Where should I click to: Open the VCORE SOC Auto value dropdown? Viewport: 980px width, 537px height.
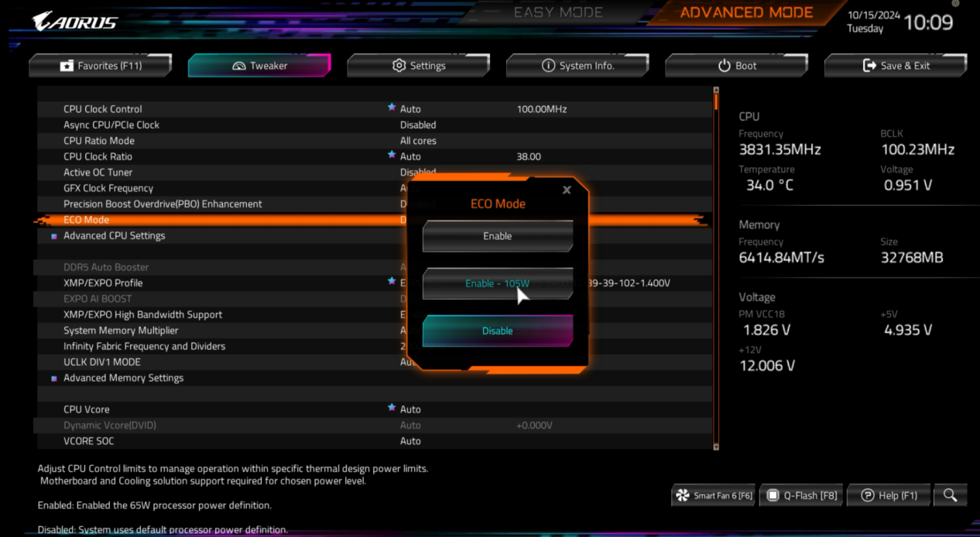(x=410, y=441)
